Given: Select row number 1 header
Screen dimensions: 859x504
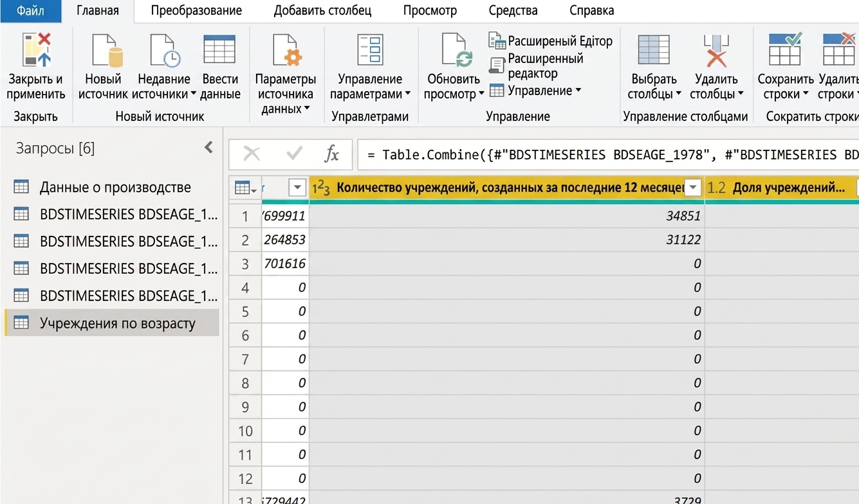Looking at the screenshot, I should coord(245,217).
